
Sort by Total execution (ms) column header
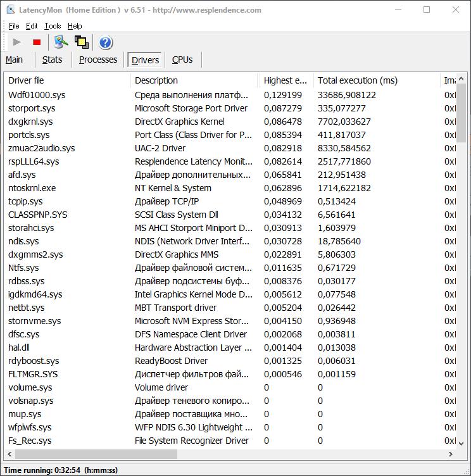pyautogui.click(x=377, y=80)
